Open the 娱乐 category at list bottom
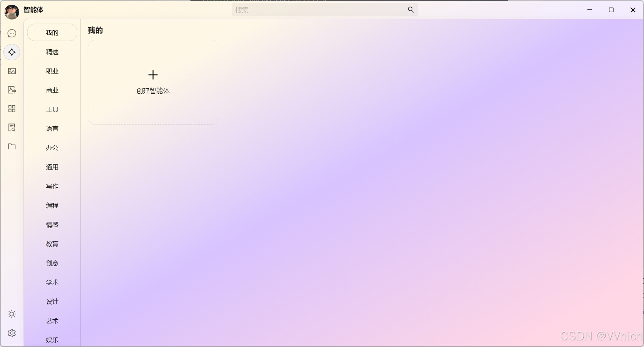 tap(52, 340)
